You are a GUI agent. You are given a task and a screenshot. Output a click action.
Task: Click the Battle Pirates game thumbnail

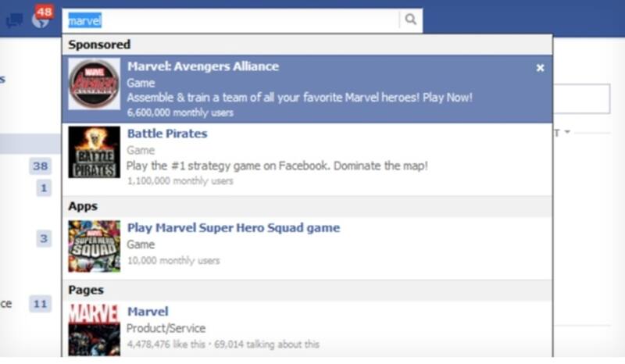tap(95, 152)
